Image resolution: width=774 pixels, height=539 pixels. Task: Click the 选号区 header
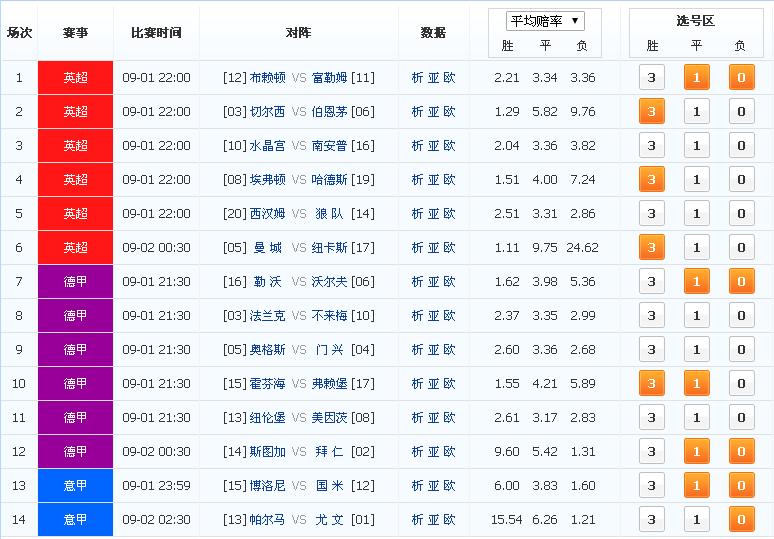[696, 20]
